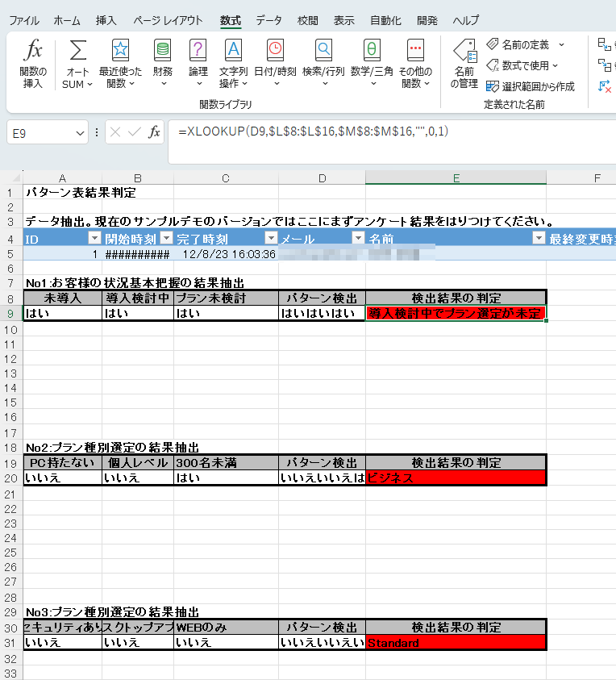
Task: Click the 関数の挿入 fx icon in ribbon
Action: pos(33,51)
